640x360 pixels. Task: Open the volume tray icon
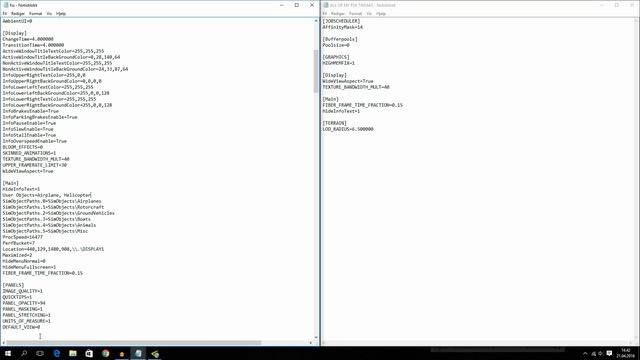pos(600,353)
